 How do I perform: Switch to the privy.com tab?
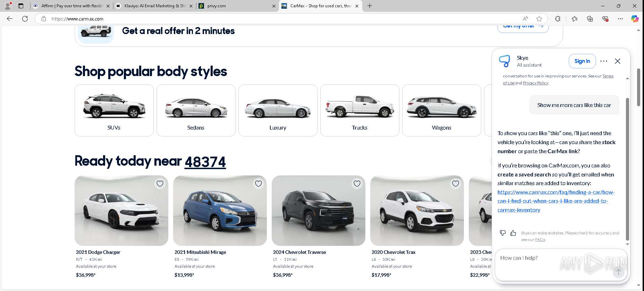pyautogui.click(x=237, y=6)
